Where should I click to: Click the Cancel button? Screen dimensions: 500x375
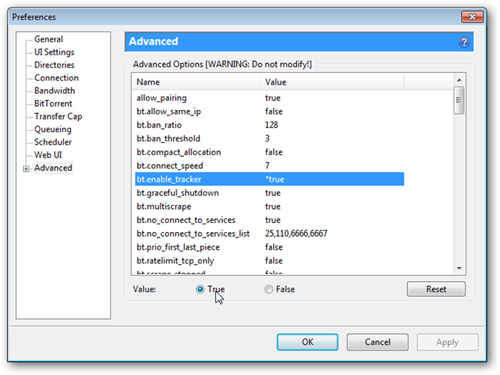click(x=377, y=342)
